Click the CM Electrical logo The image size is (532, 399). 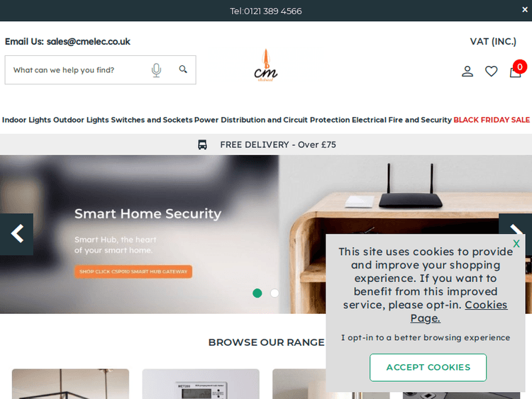[x=266, y=65]
